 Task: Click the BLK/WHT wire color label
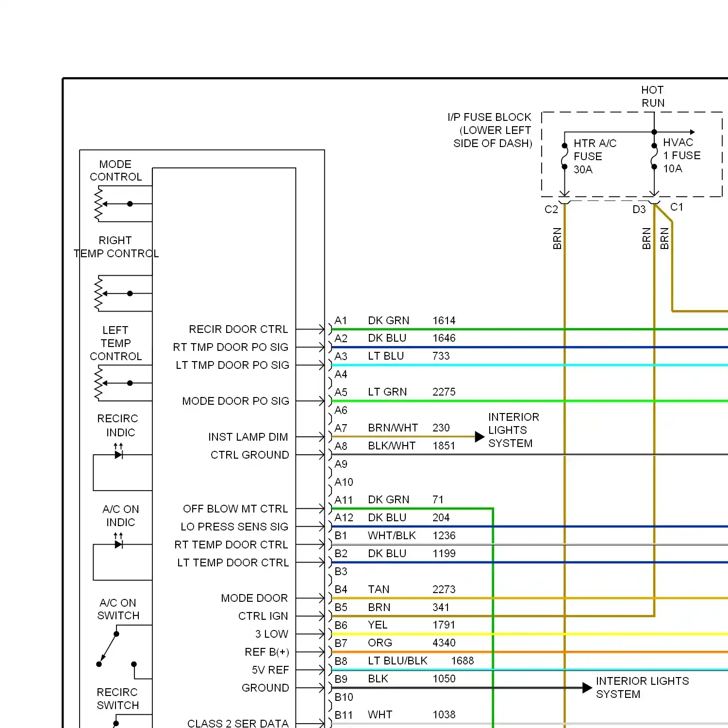(x=392, y=446)
